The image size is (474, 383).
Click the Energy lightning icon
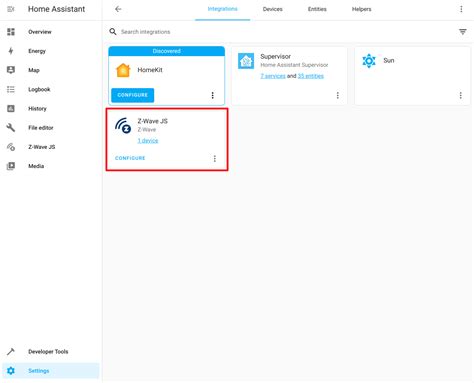tap(11, 51)
